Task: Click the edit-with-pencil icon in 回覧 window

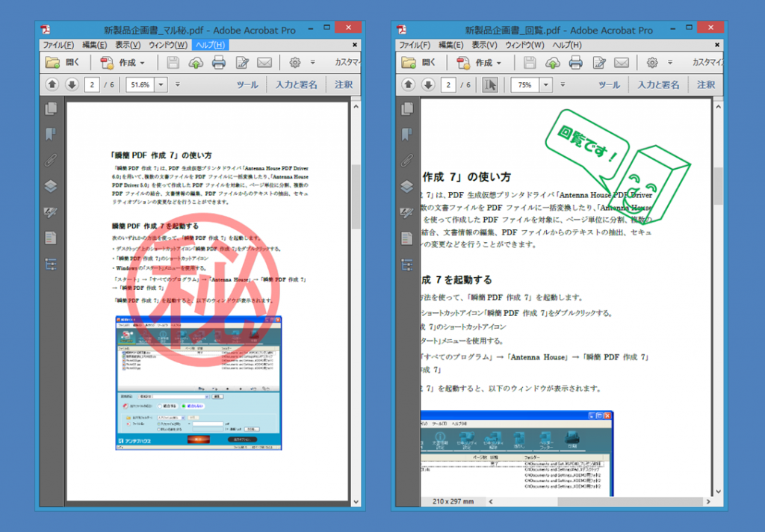Action: point(598,63)
